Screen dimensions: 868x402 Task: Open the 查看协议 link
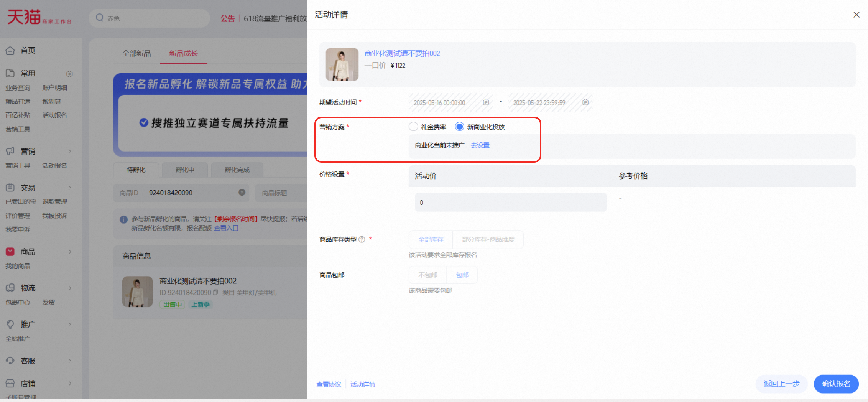pyautogui.click(x=329, y=384)
